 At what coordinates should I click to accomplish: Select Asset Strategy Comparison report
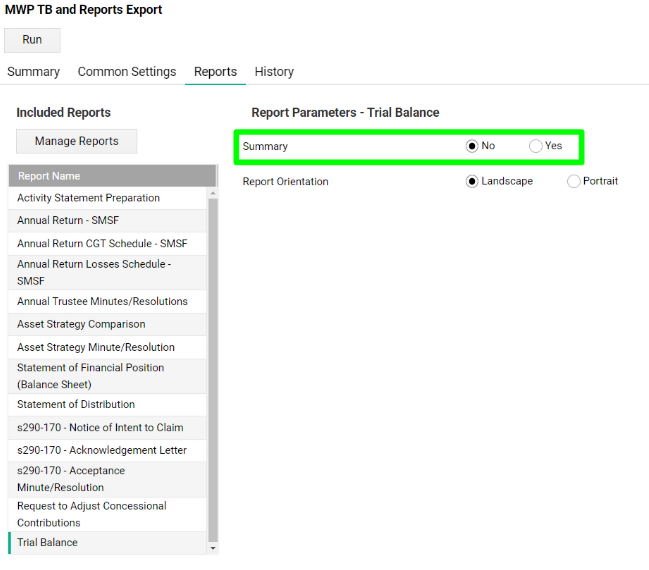coord(81,325)
